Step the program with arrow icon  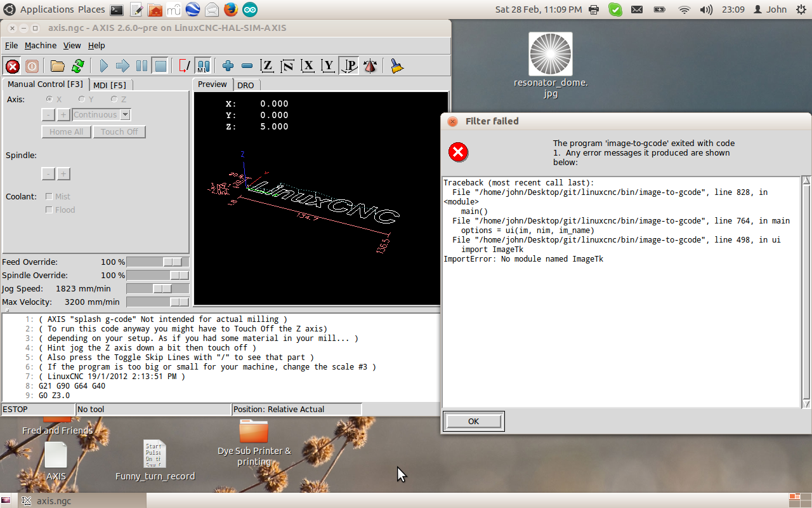coord(123,66)
